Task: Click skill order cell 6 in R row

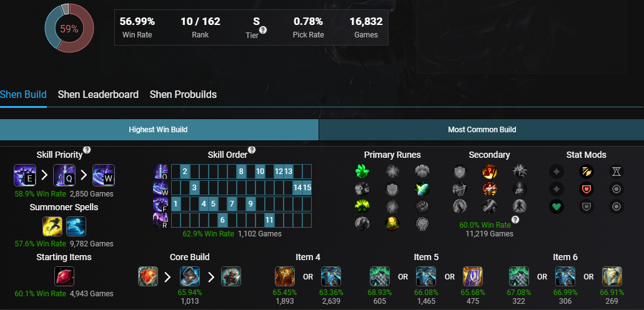Action: pos(222,220)
